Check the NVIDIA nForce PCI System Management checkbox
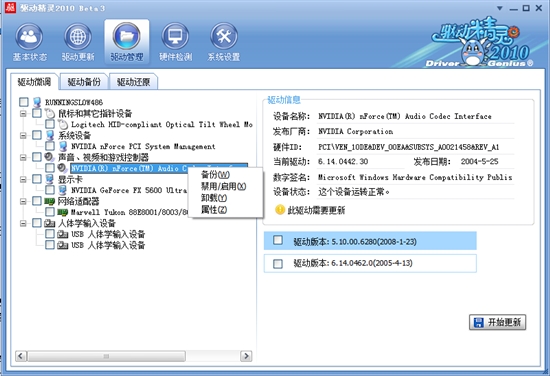The image size is (550, 376). point(50,146)
